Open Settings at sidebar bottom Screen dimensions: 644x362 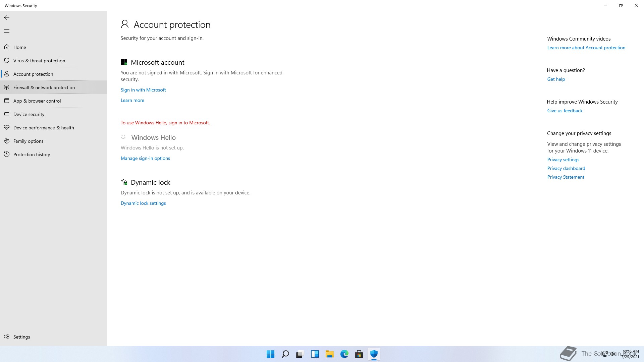(x=54, y=337)
